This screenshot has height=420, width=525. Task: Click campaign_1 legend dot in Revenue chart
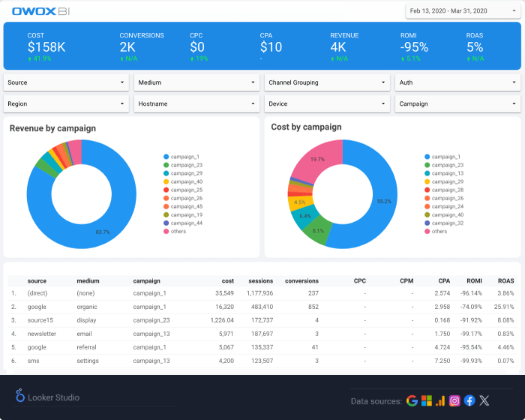[x=166, y=157]
